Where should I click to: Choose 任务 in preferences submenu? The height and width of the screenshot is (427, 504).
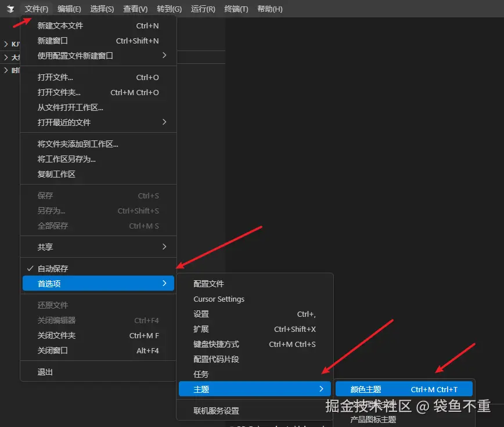pyautogui.click(x=255, y=374)
